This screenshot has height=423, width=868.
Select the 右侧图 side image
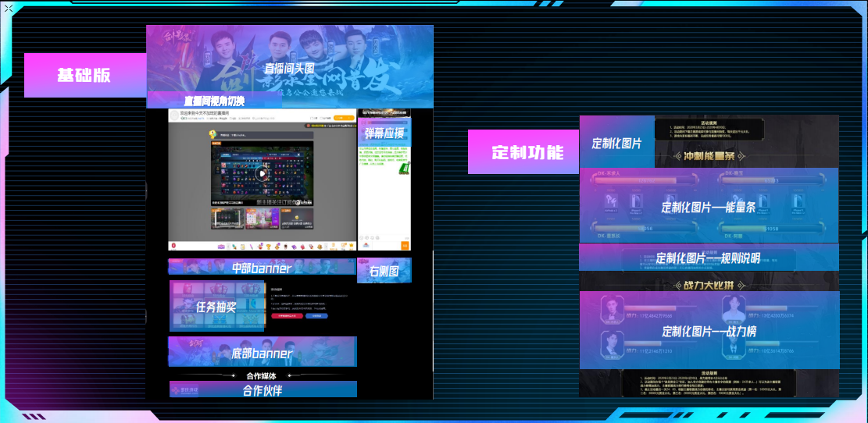pos(384,272)
